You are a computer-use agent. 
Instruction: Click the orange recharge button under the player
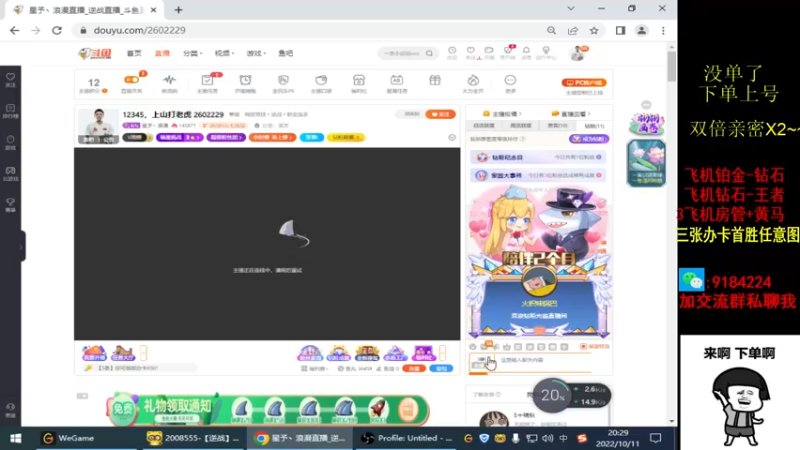[x=414, y=368]
